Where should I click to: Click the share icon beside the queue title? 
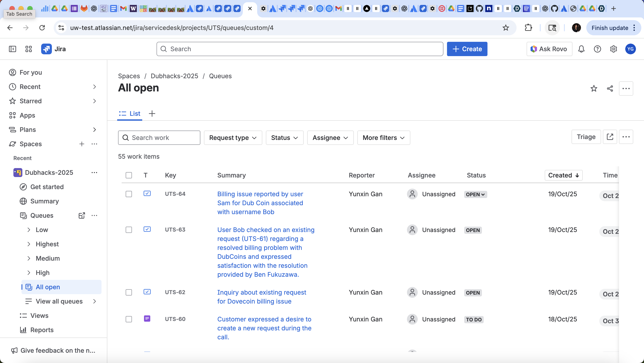(610, 89)
